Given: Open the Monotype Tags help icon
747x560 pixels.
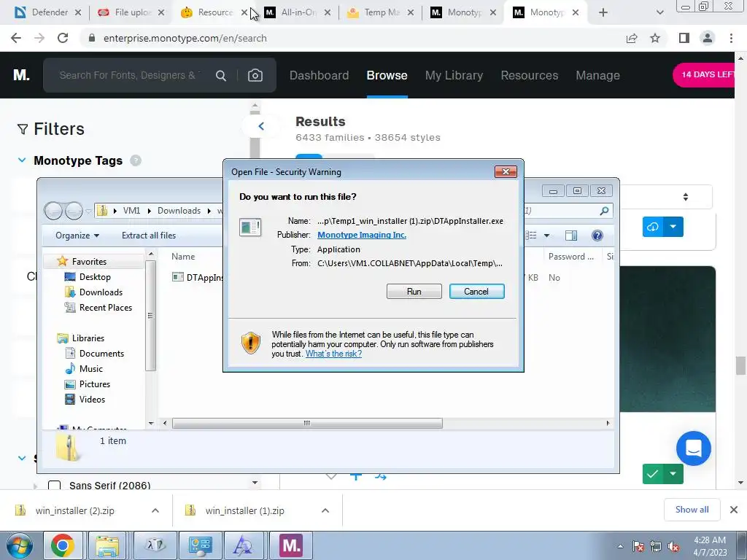Looking at the screenshot, I should coord(136,160).
